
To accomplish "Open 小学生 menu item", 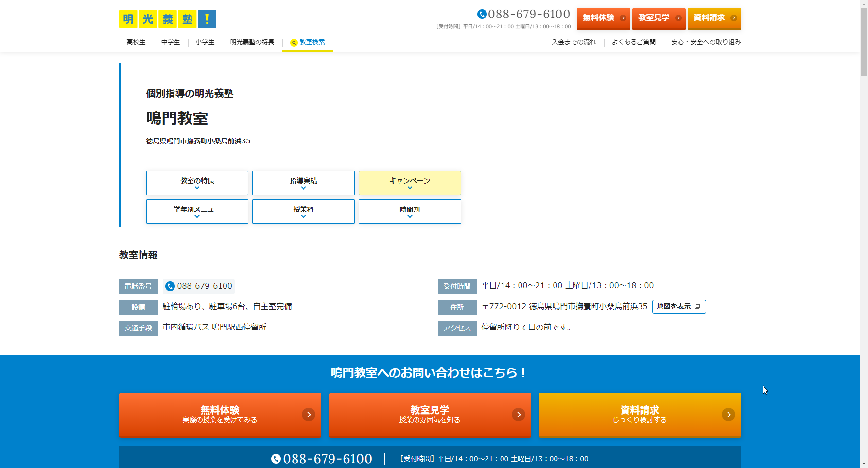I will point(205,42).
